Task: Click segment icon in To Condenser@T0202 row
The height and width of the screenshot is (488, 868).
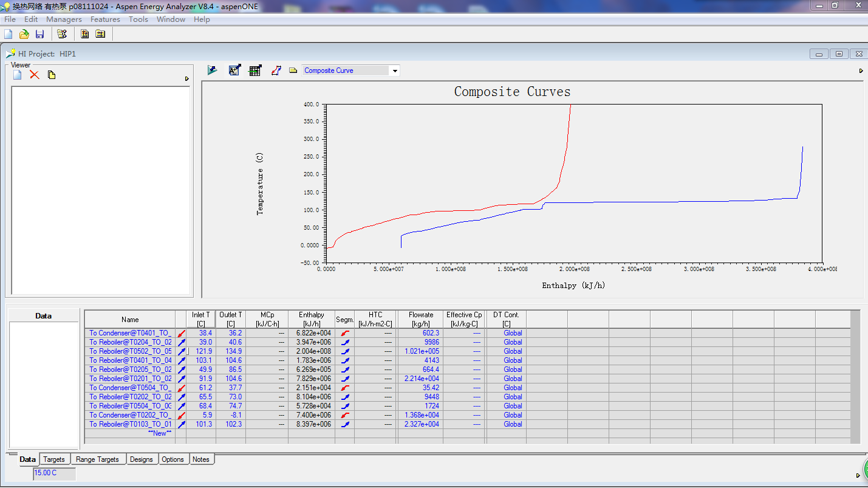Action: [345, 415]
